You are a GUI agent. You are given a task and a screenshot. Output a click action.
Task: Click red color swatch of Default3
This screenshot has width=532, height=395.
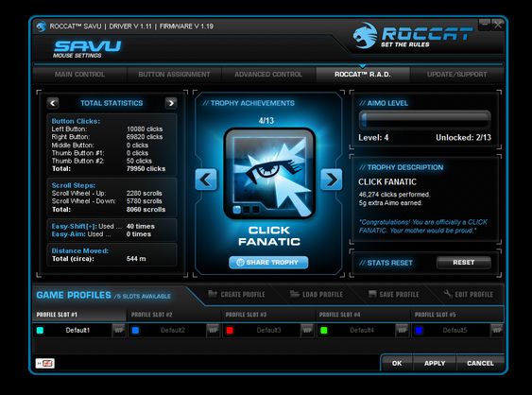pyautogui.click(x=230, y=330)
